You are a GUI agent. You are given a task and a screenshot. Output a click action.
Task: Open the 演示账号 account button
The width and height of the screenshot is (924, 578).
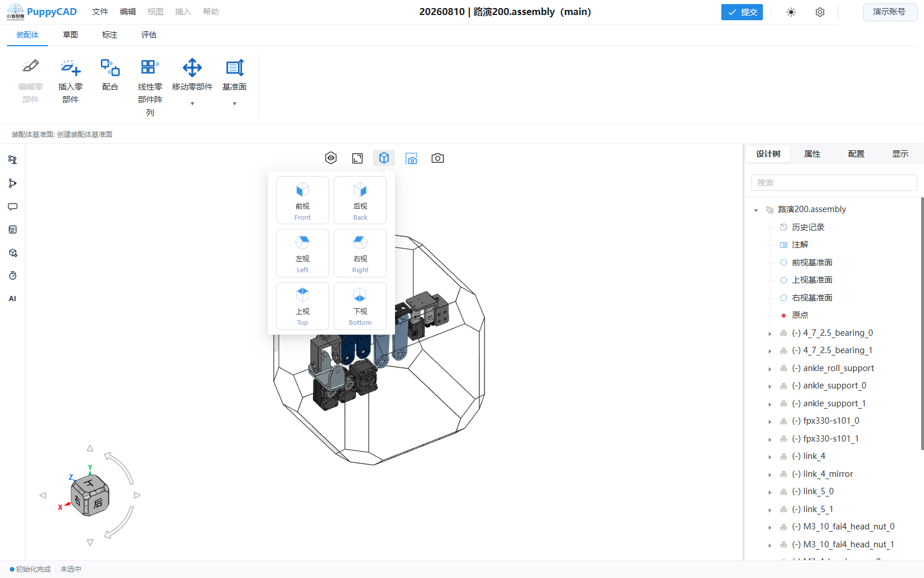(889, 12)
